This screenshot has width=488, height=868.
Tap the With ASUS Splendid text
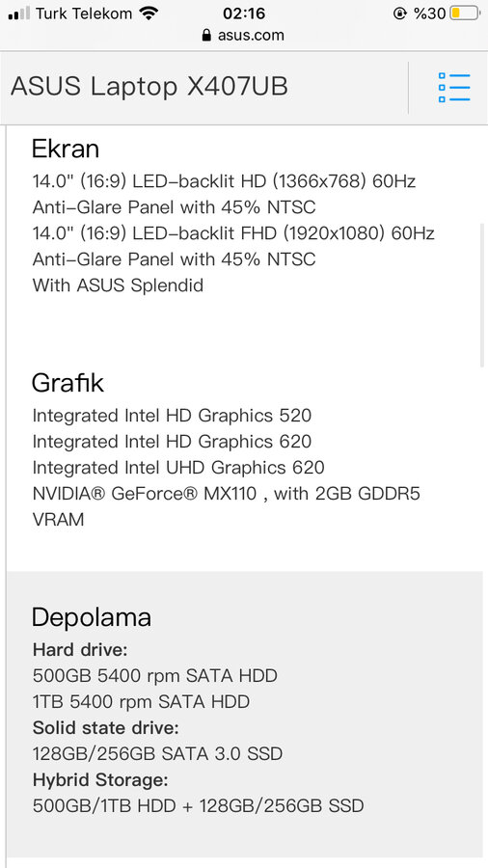pos(118,285)
